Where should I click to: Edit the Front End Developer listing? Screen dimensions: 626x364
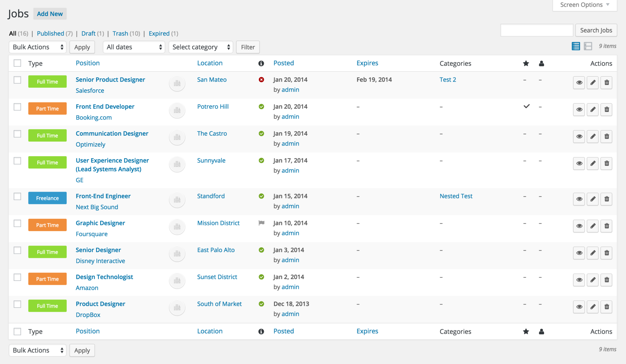tap(593, 109)
